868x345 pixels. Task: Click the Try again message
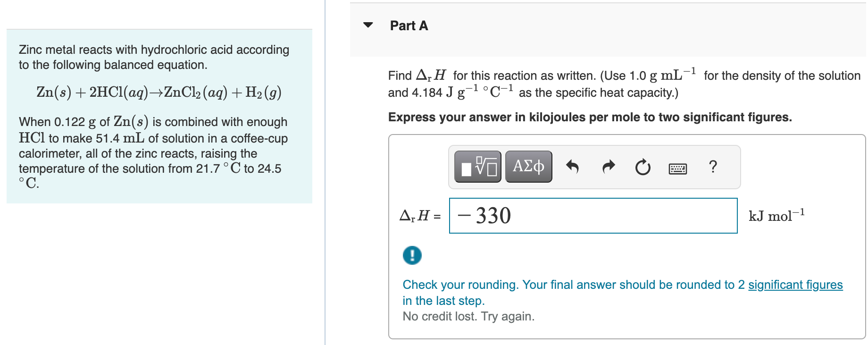click(468, 316)
